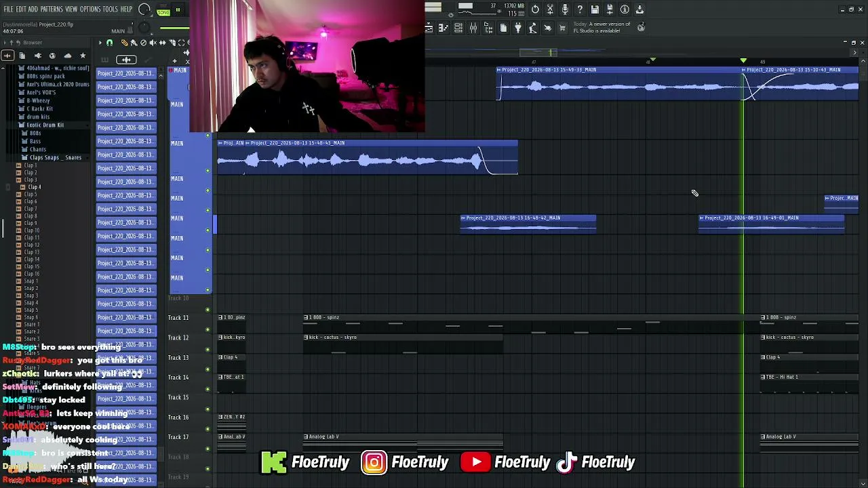The image size is (868, 488).
Task: Pause playback with the pause button
Action: click(x=178, y=9)
